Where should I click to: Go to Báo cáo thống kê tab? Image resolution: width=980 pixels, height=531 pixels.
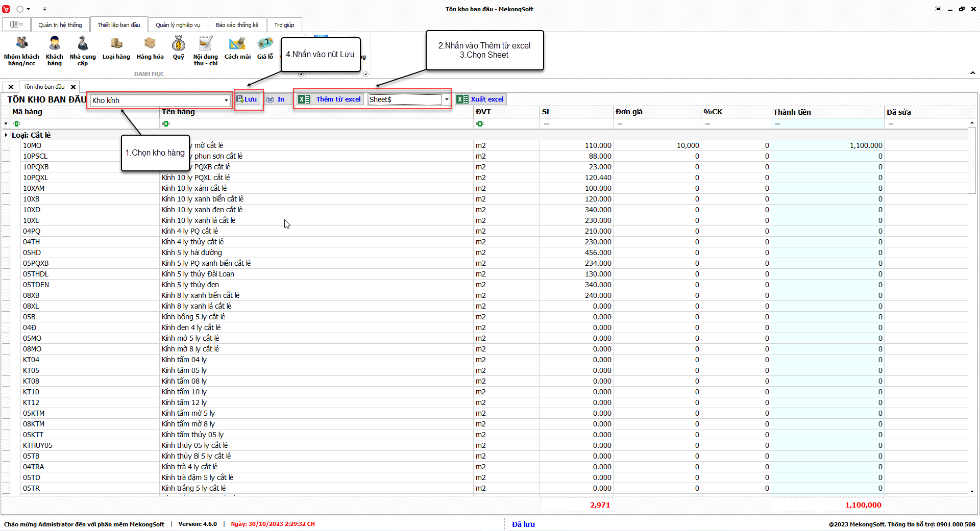tap(237, 25)
